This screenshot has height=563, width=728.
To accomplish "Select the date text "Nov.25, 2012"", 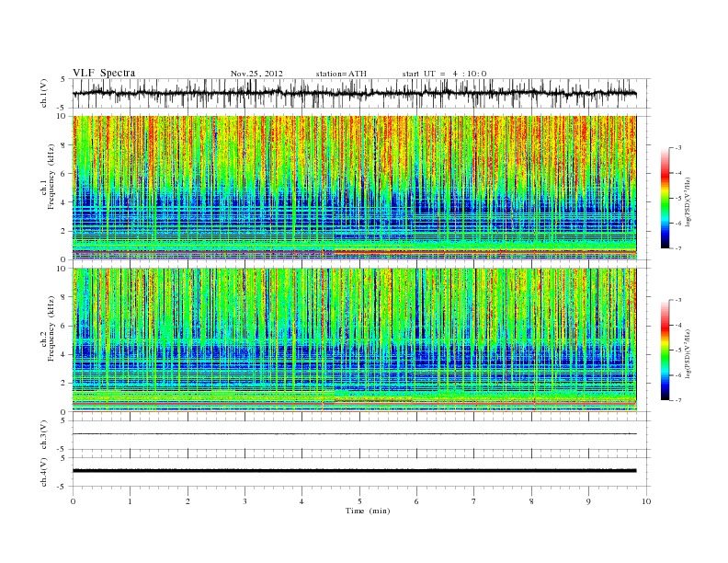I will click(256, 74).
